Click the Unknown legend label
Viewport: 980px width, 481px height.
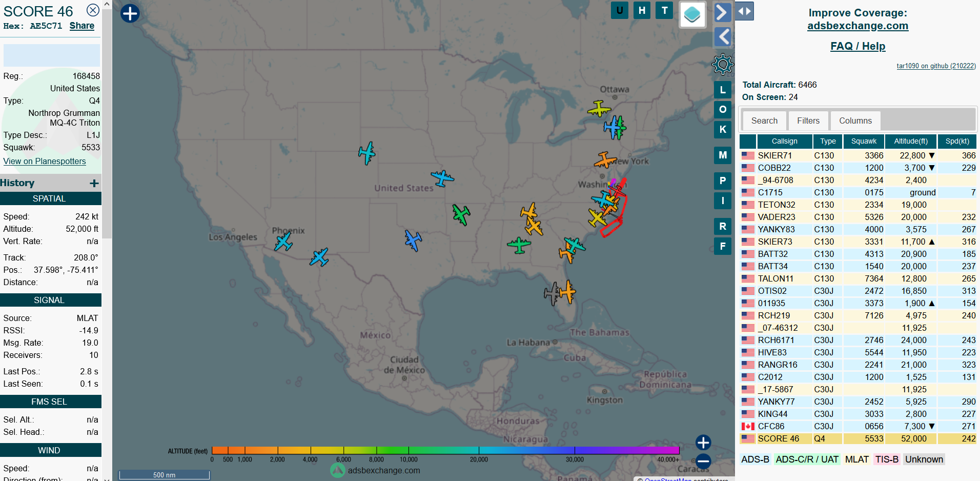point(924,459)
